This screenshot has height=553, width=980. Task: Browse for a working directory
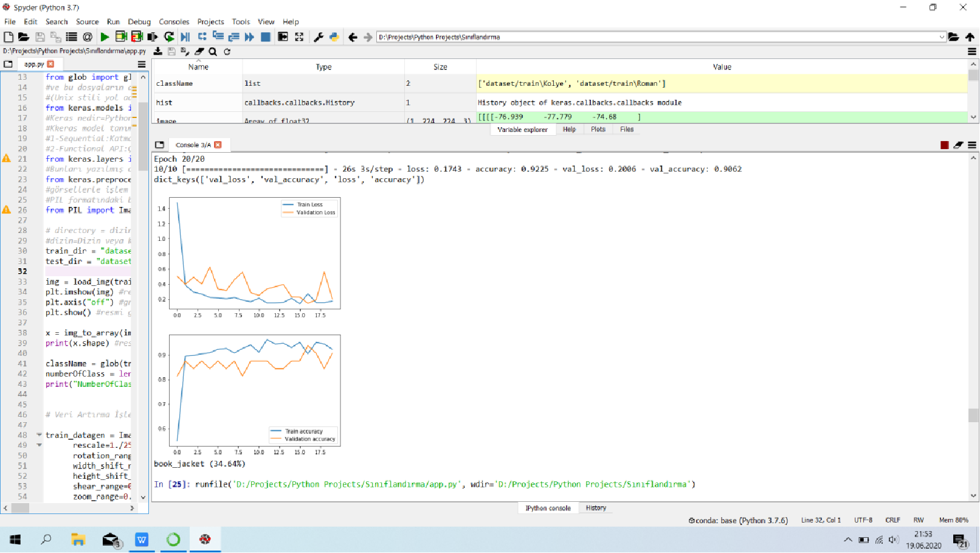point(954,37)
